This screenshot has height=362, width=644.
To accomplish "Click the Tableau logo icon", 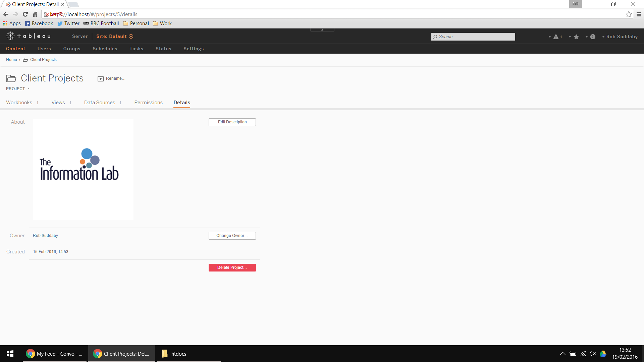I will [x=10, y=36].
